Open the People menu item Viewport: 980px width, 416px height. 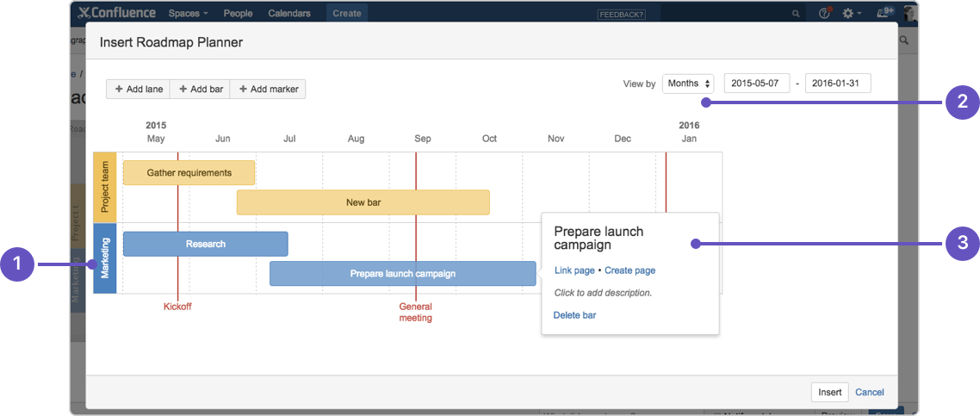pos(238,14)
